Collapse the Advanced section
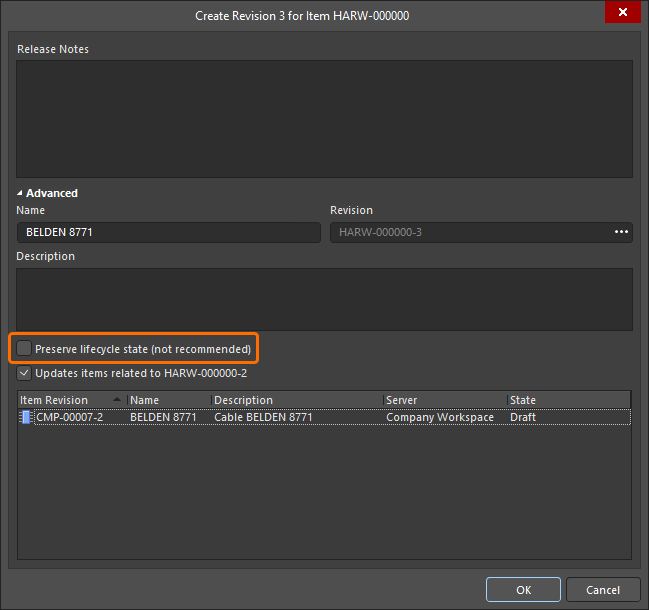This screenshot has height=610, width=649. click(x=19, y=193)
